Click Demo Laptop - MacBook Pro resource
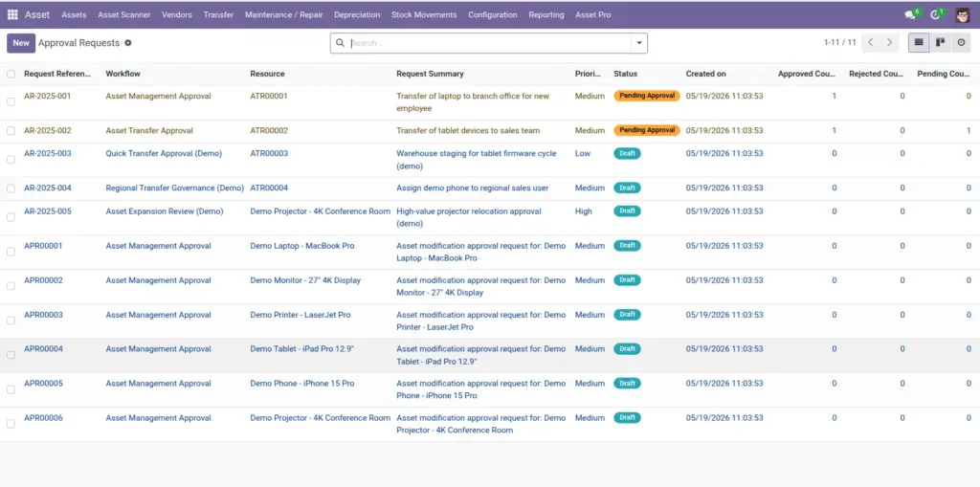Image resolution: width=980 pixels, height=487 pixels. (302, 246)
